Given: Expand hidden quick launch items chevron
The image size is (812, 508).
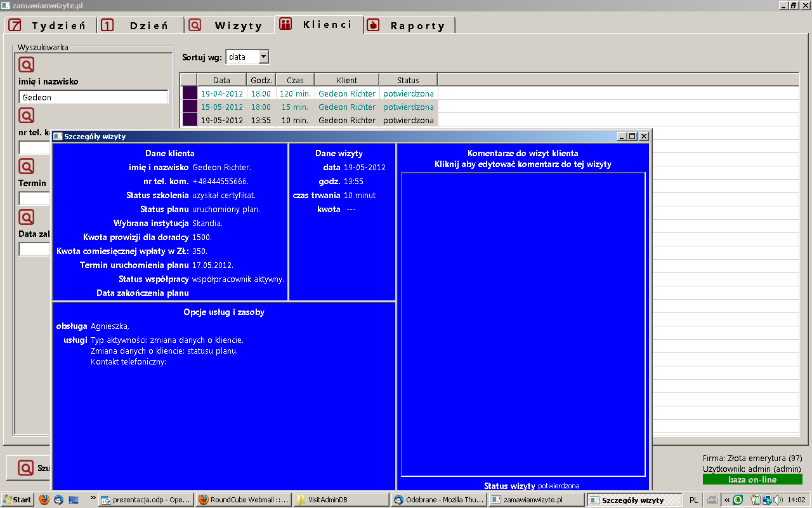Looking at the screenshot, I should click(x=93, y=497).
